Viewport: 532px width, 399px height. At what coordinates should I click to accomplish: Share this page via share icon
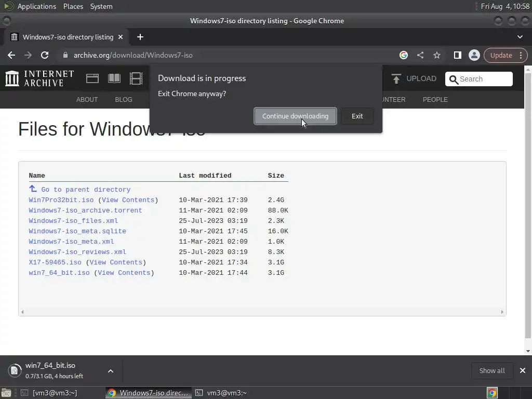point(420,55)
